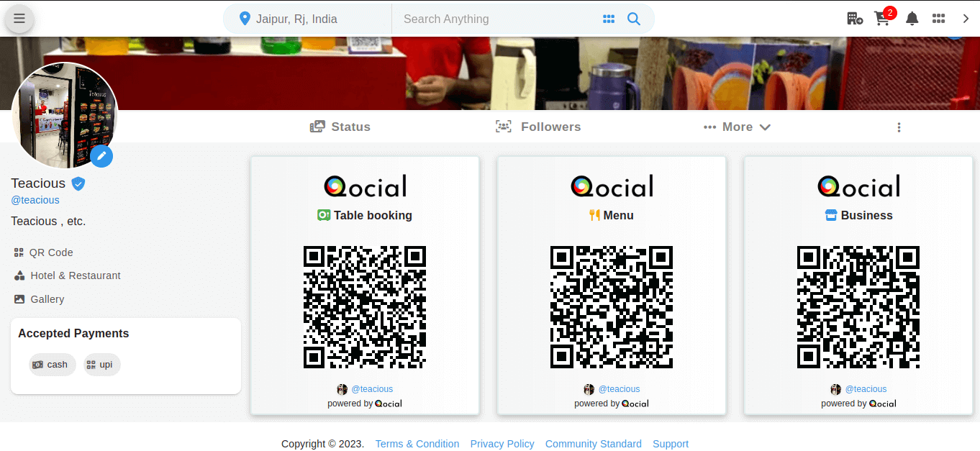
Task: Open the vertical three-dot options menu
Action: pos(899,127)
